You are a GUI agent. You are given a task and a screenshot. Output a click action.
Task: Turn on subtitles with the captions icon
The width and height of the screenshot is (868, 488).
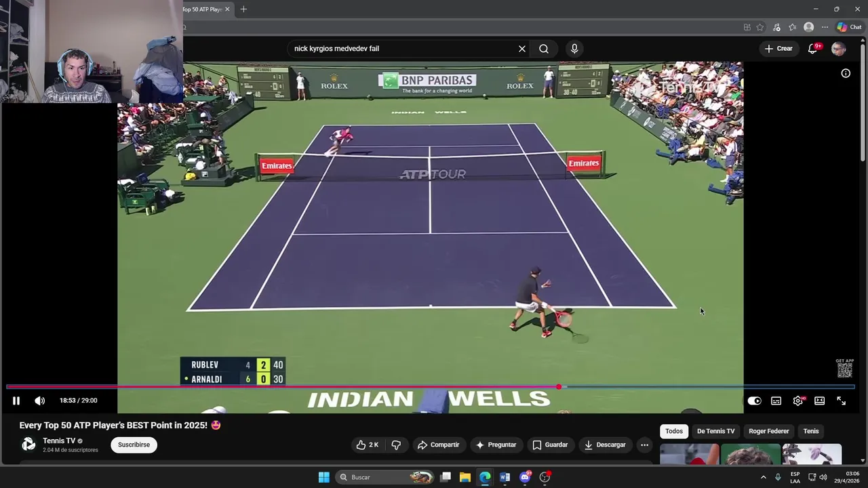pos(776,401)
